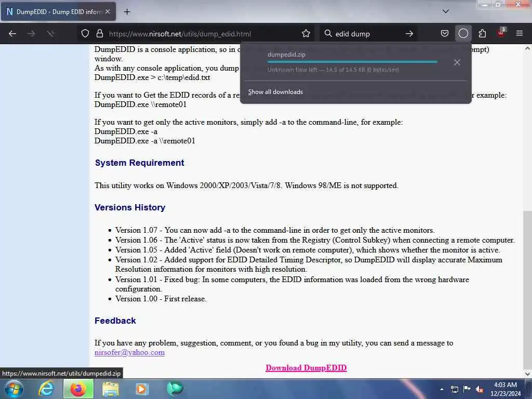
Task: View site security padlock info
Action: pyautogui.click(x=99, y=34)
